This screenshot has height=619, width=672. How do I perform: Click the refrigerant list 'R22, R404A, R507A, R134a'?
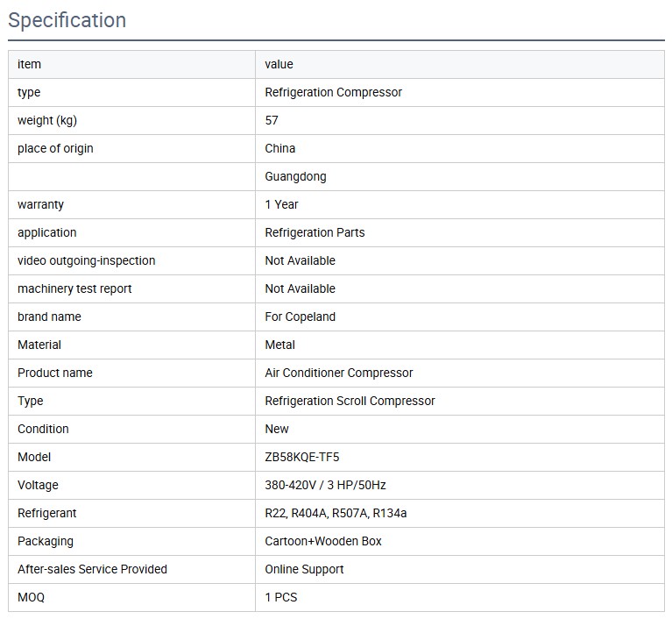point(336,513)
